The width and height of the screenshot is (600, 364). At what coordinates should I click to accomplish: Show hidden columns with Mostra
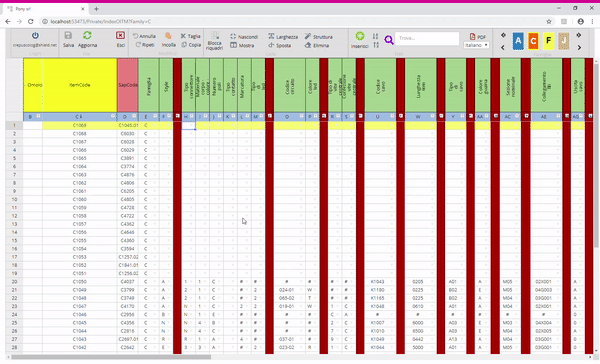click(242, 45)
